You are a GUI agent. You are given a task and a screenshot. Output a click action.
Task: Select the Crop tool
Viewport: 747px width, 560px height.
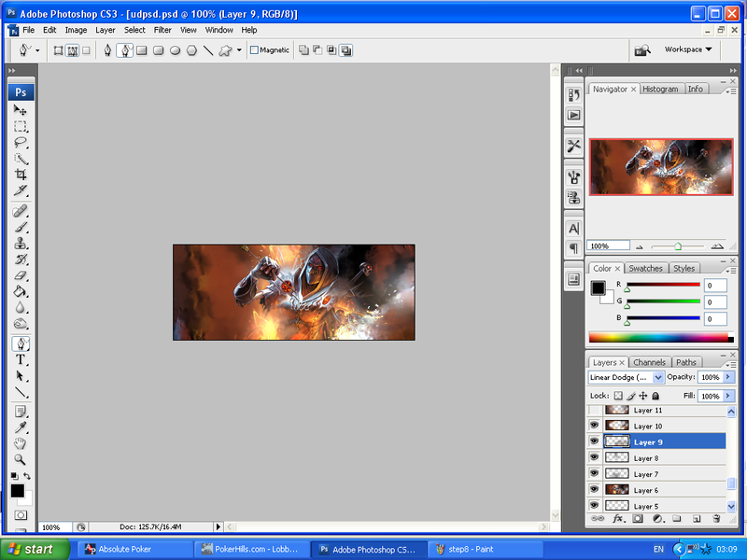click(x=20, y=175)
